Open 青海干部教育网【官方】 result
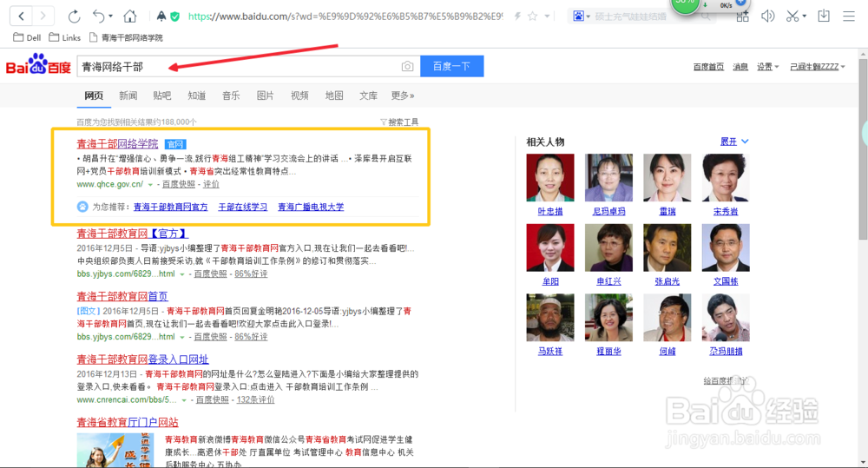Viewport: 868px width, 468px height. click(132, 234)
